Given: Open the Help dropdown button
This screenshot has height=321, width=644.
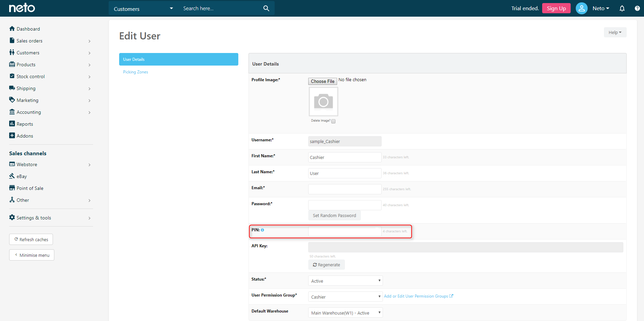Looking at the screenshot, I should [x=615, y=32].
